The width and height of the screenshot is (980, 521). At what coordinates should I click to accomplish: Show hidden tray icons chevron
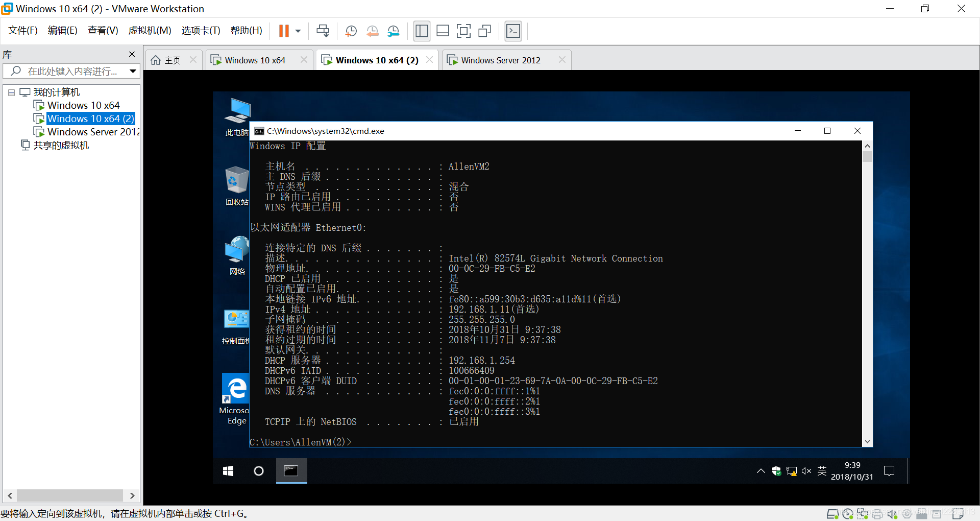coord(761,471)
